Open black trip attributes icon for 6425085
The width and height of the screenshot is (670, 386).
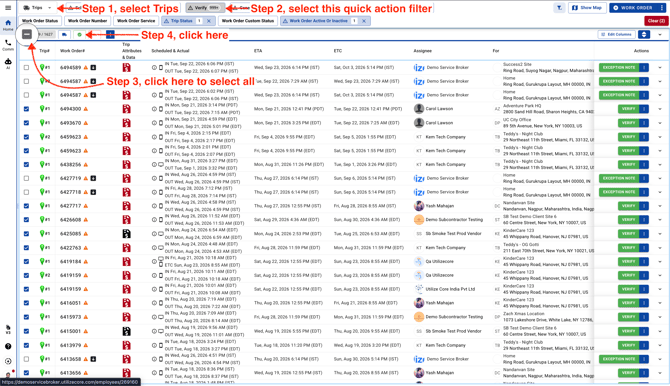[126, 233]
